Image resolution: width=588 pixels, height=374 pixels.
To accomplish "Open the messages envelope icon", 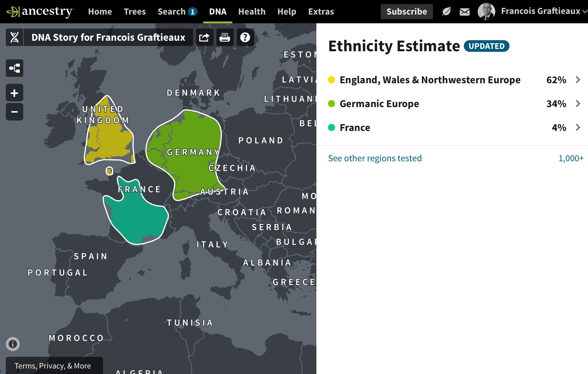I will tap(465, 12).
